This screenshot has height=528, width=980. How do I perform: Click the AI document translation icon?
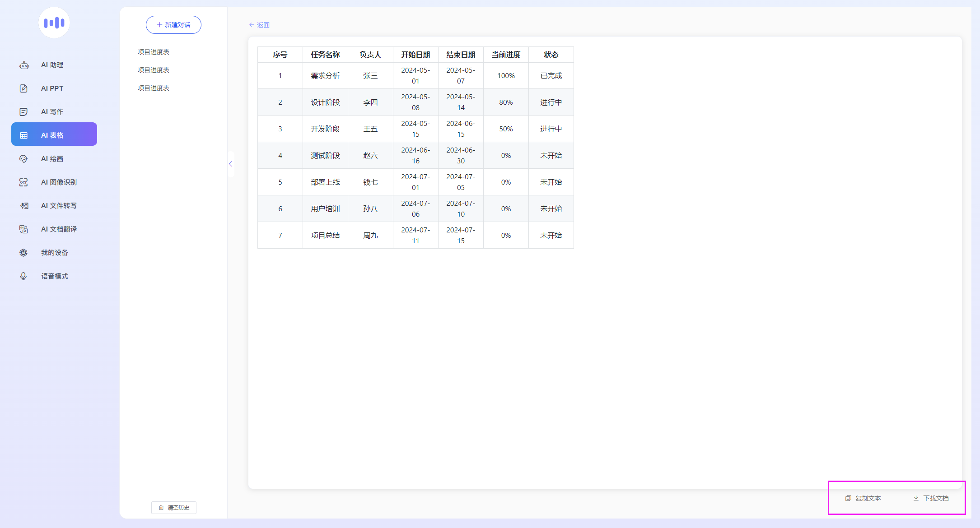click(x=24, y=229)
